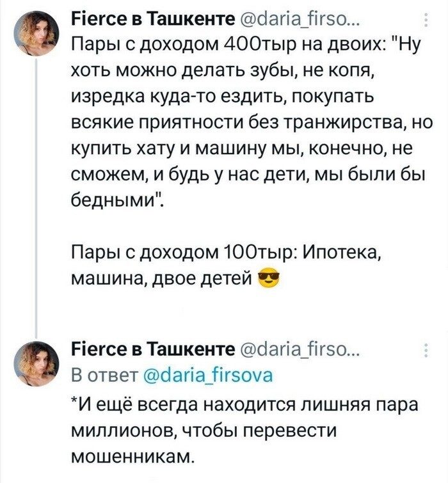This screenshot has height=483, width=448.
Task: Click the vertical thread line connecting the tweets
Action: click(37, 192)
